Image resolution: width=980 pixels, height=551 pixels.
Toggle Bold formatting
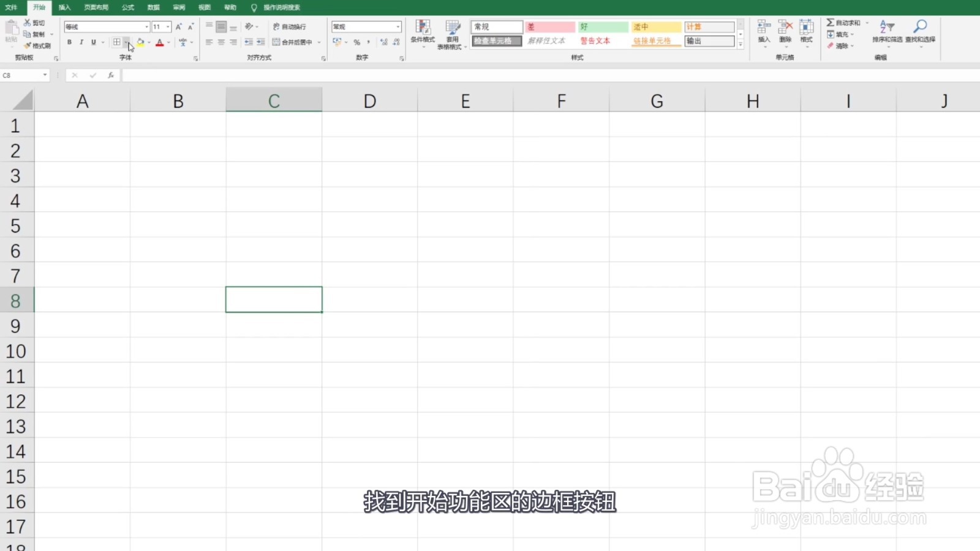point(69,42)
